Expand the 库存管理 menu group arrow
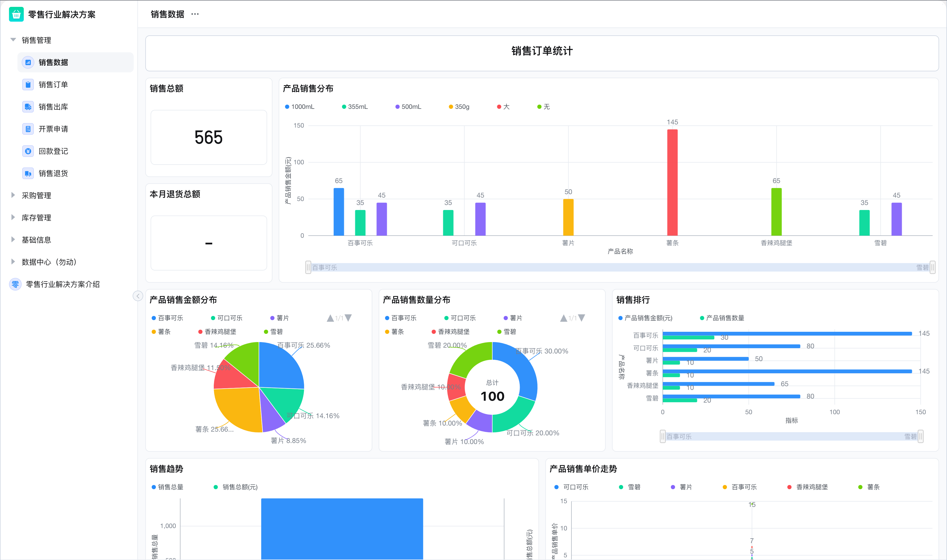 [x=13, y=217]
